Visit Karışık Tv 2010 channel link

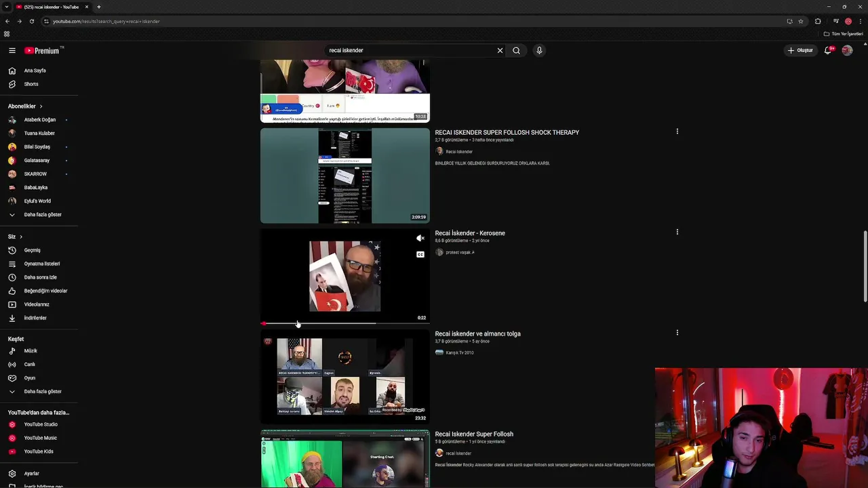pos(460,352)
